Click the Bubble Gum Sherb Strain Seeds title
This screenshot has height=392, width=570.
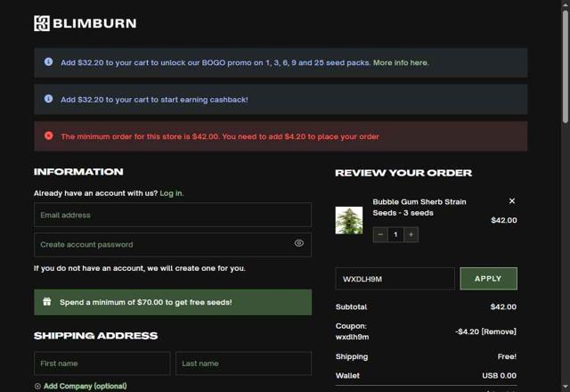pyautogui.click(x=419, y=208)
